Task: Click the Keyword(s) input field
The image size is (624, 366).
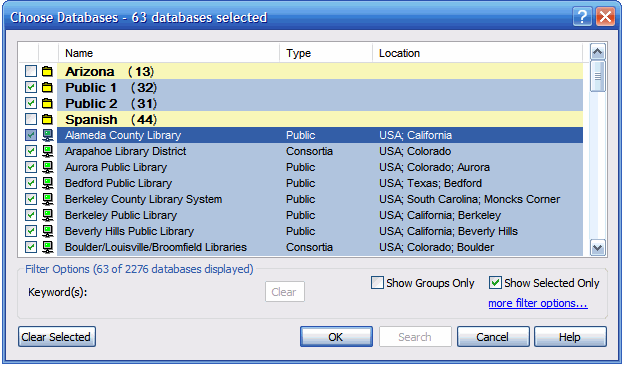Action: pos(175,292)
